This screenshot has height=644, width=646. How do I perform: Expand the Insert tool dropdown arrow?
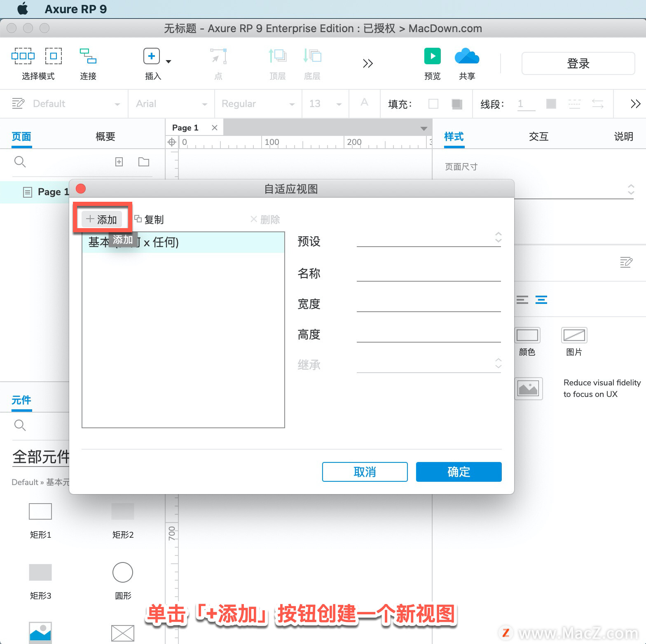pyautogui.click(x=168, y=61)
